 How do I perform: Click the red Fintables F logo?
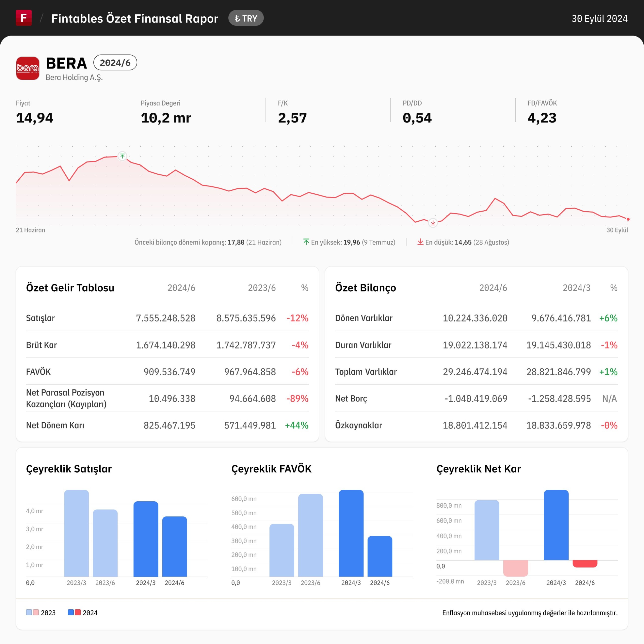(24, 18)
